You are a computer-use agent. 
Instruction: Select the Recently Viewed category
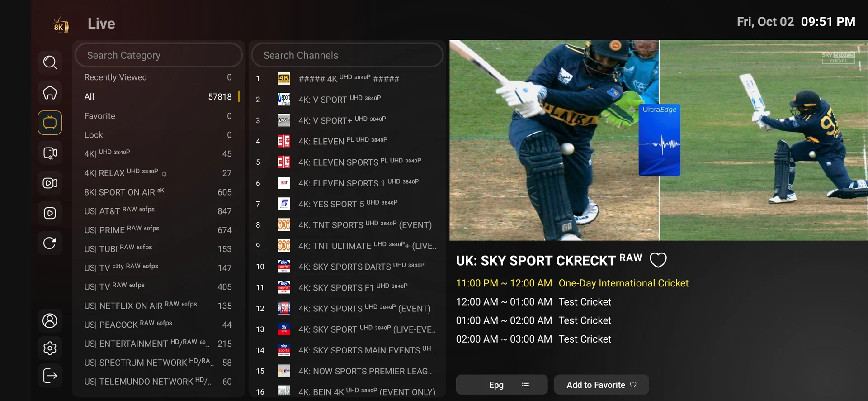(158, 77)
